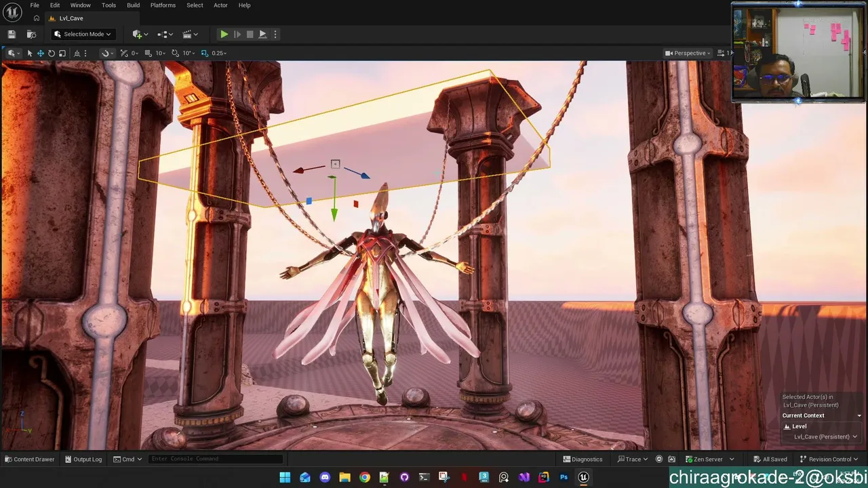This screenshot has height=488, width=868.
Task: Open the Selection Mode dropdown
Action: click(82, 34)
